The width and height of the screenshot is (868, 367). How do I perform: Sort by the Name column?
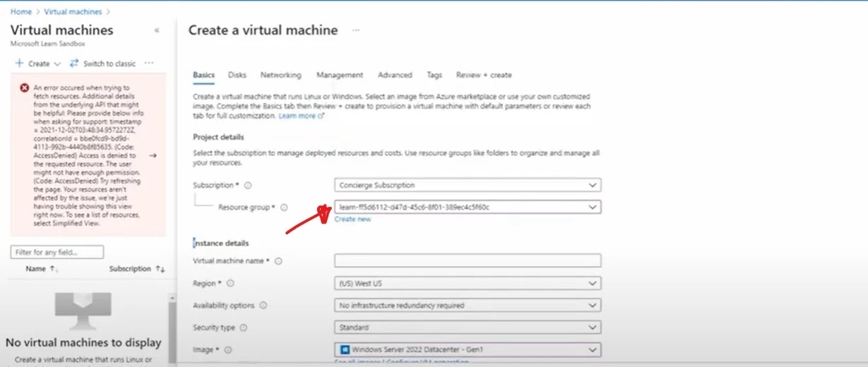42,269
